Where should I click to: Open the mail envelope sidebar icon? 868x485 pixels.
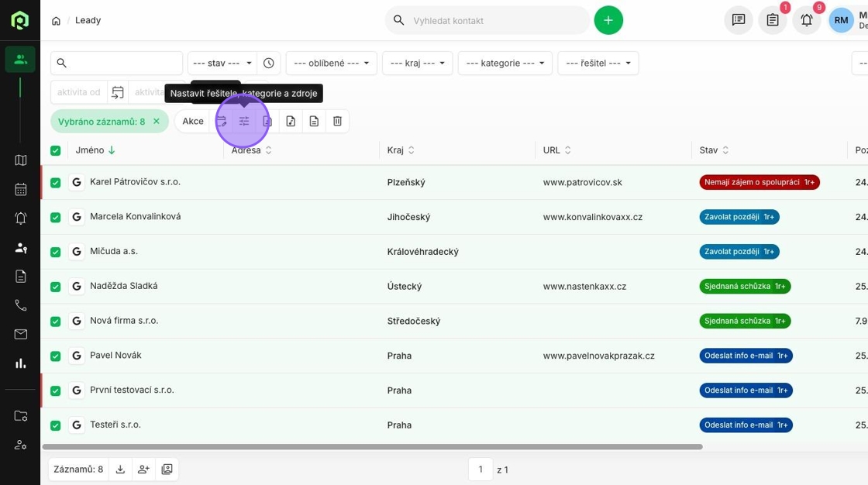pyautogui.click(x=20, y=335)
